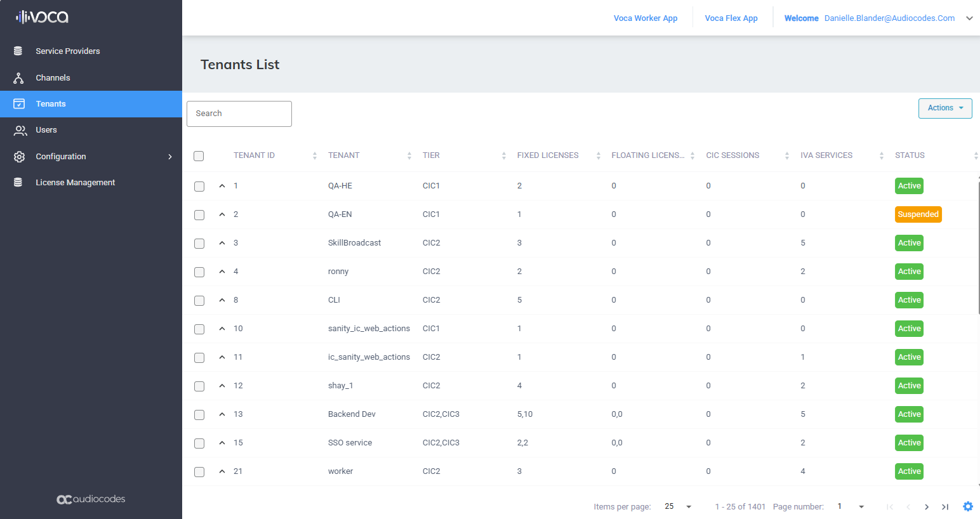Click the Configuration gear icon in sidebar

[19, 157]
